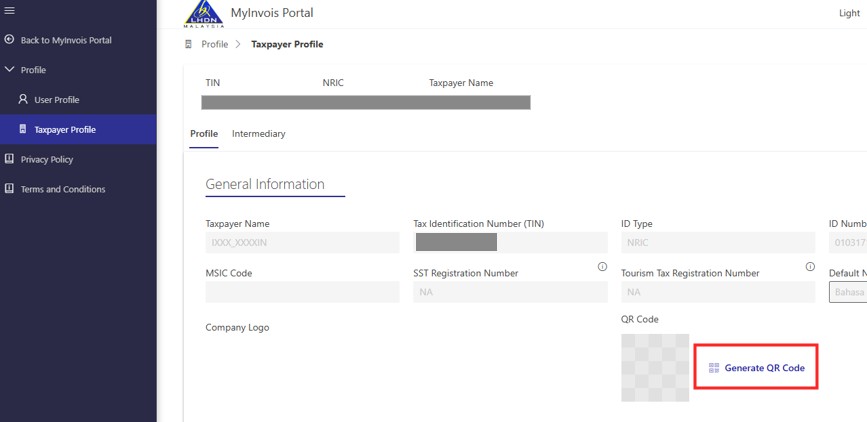Click the Profile breadcrumb link

[214, 44]
